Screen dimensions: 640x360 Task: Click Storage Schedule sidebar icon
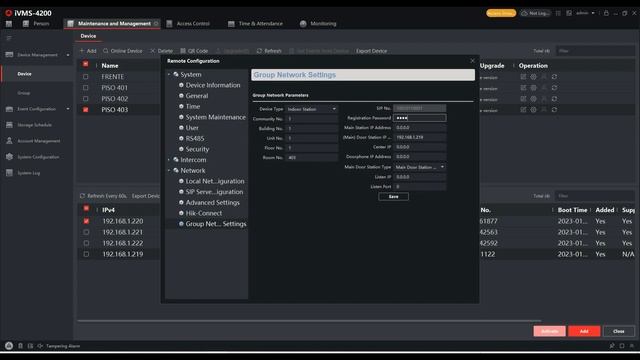(x=9, y=125)
